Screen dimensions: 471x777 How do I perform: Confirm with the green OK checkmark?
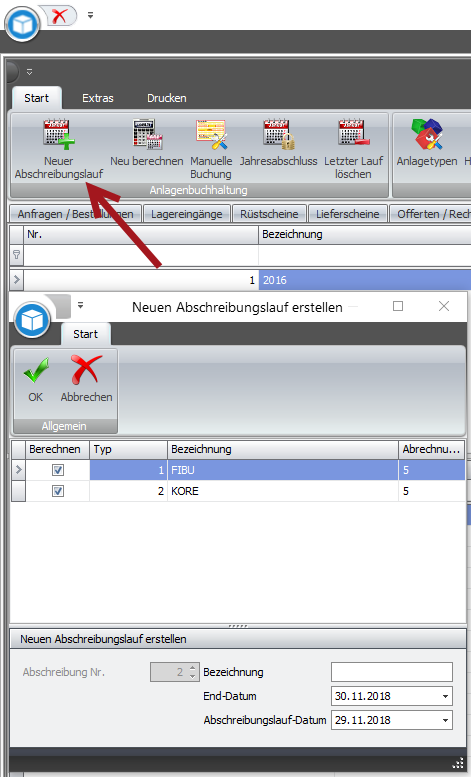tap(36, 371)
